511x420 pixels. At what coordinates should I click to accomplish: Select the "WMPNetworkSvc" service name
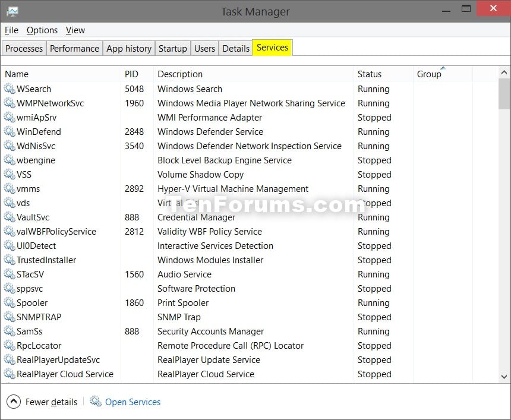click(50, 103)
